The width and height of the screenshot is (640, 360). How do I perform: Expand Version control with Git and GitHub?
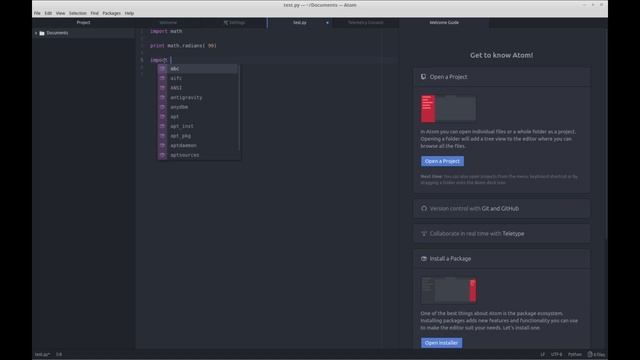[x=502, y=209]
